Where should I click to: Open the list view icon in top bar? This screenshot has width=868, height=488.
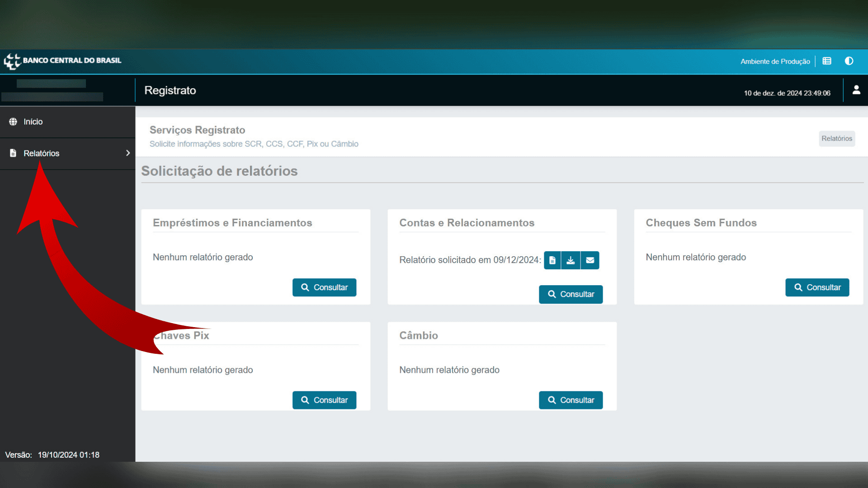pyautogui.click(x=827, y=61)
